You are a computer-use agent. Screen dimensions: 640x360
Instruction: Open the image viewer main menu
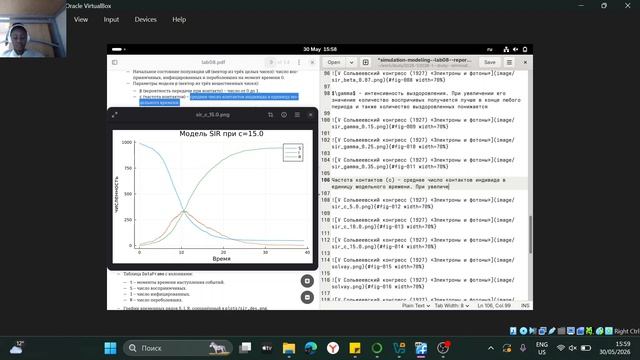point(297,115)
